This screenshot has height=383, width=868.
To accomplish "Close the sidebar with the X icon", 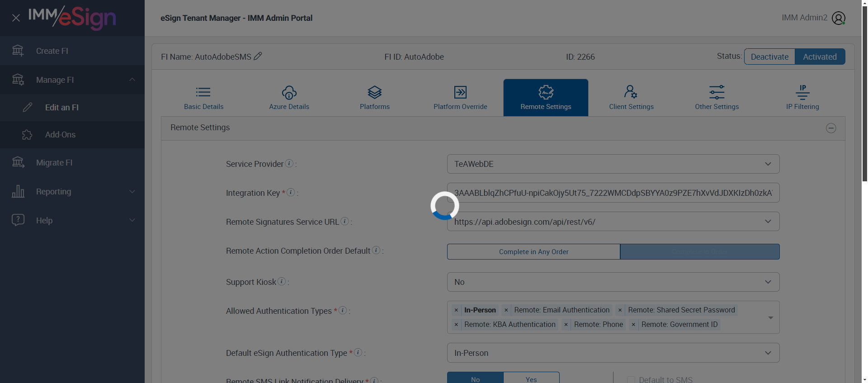I will tap(16, 18).
